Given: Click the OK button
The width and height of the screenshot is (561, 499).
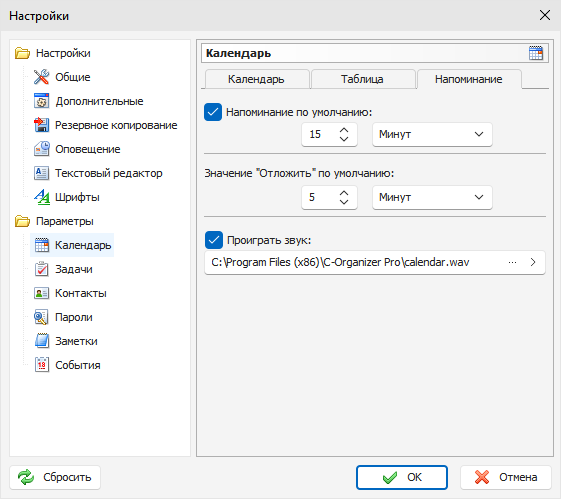Looking at the screenshot, I should 402,477.
